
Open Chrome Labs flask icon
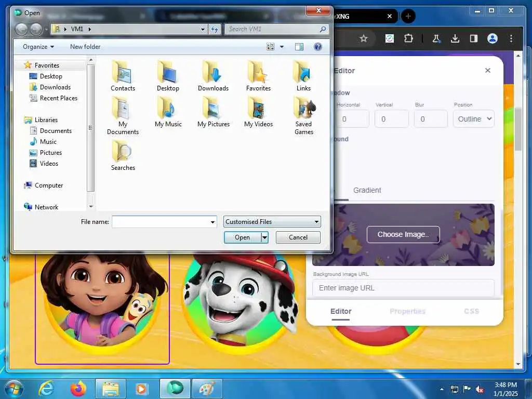tap(436, 38)
